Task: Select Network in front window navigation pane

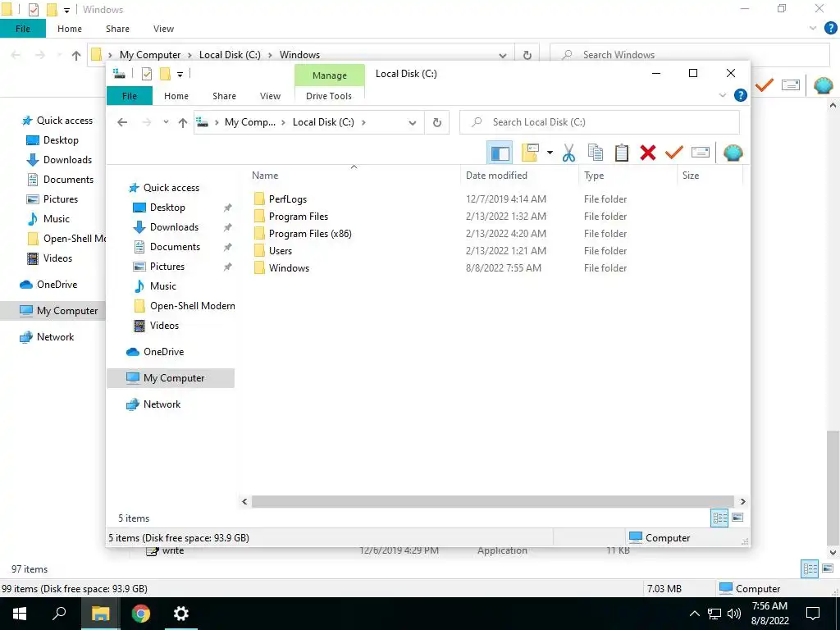Action: click(x=162, y=404)
